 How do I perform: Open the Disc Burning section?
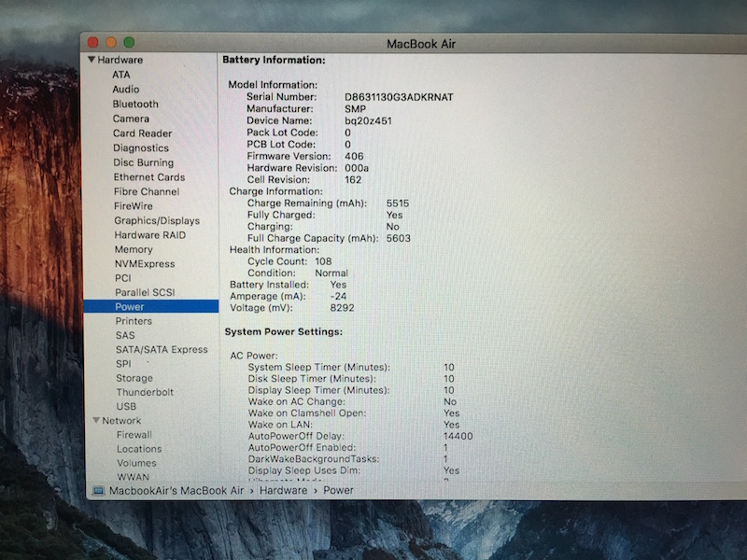[x=144, y=162]
